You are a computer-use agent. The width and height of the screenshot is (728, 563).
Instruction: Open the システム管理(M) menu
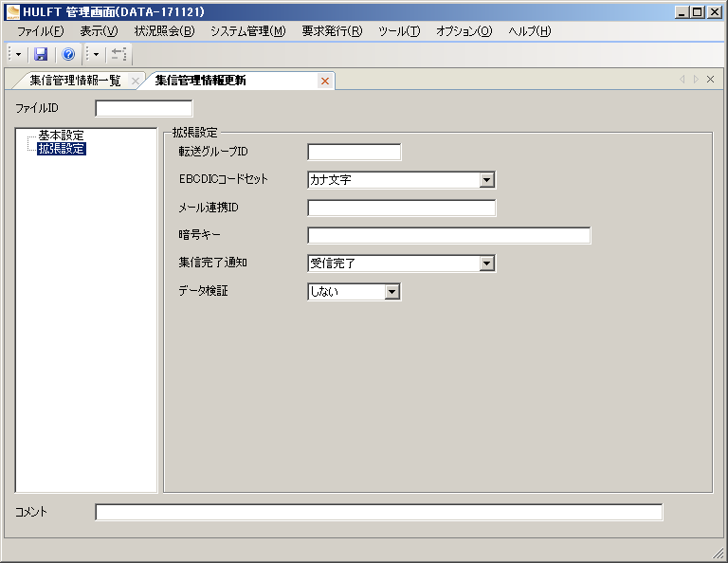[248, 31]
